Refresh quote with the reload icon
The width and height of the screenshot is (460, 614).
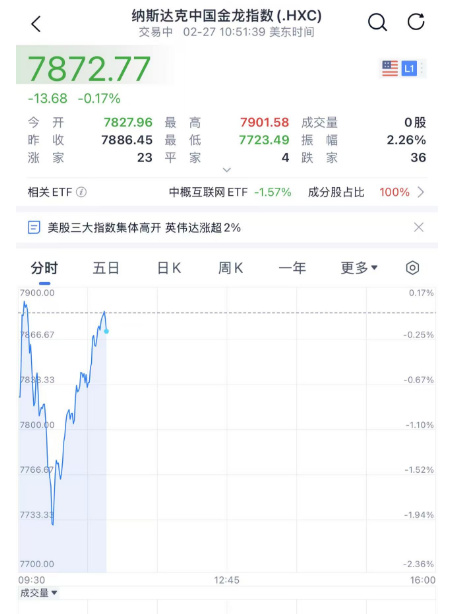416,22
